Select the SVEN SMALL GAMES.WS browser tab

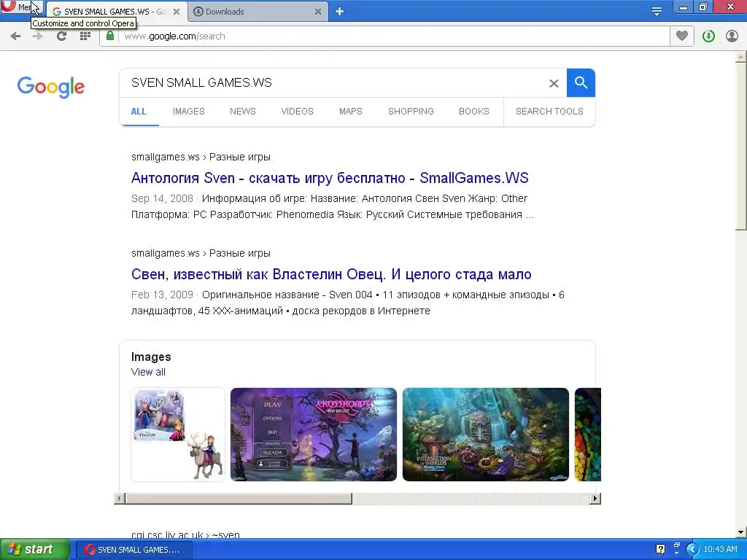point(116,12)
